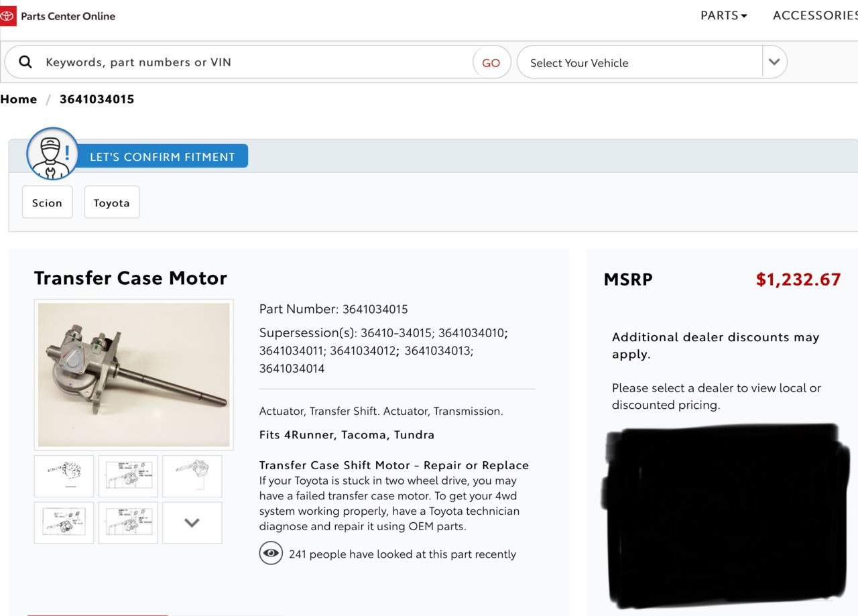Select the middle diagram thumbnail in top row
858x616 pixels.
pyautogui.click(x=128, y=476)
